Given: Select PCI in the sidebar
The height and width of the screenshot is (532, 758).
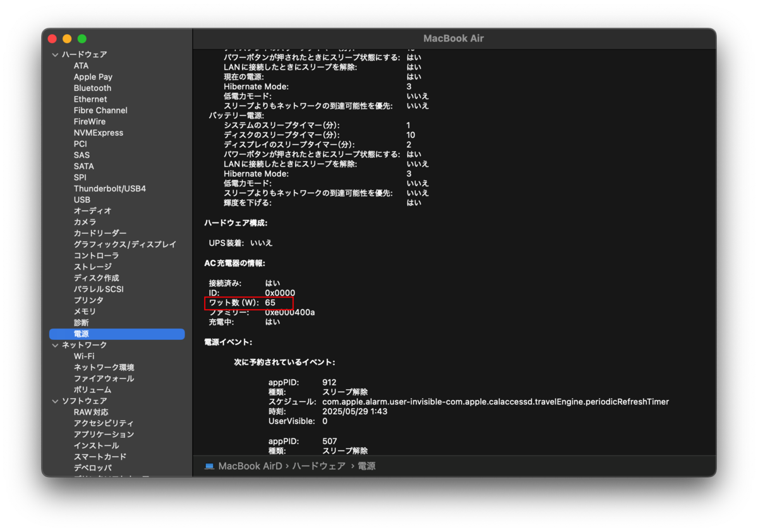Looking at the screenshot, I should [80, 144].
